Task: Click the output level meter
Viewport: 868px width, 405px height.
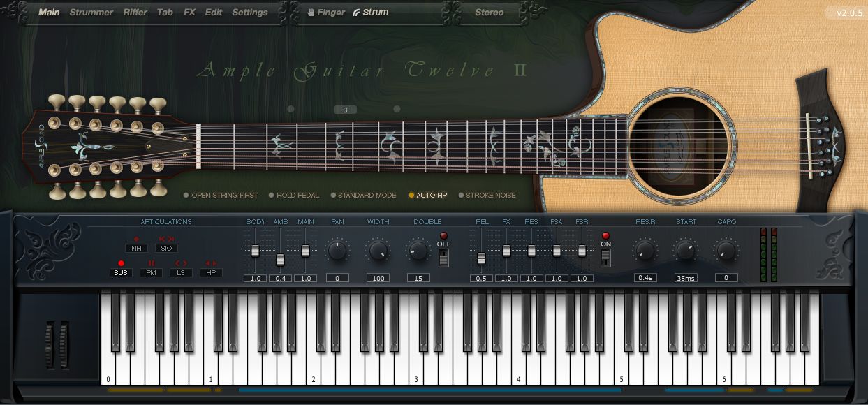Action: pos(768,254)
